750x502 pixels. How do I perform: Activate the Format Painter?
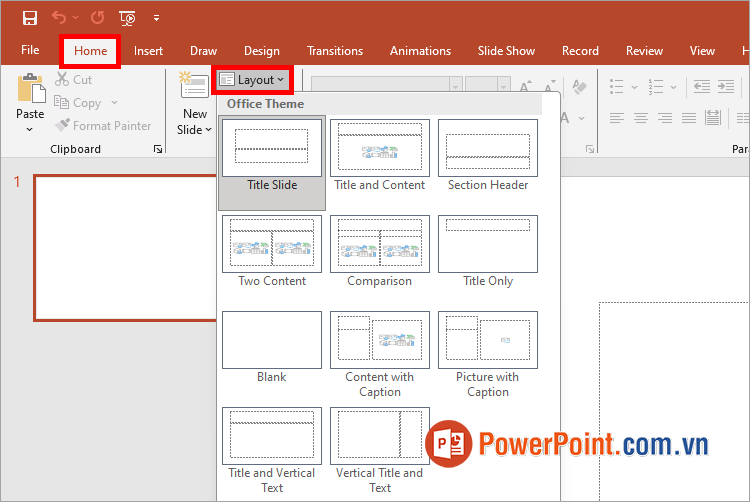102,125
